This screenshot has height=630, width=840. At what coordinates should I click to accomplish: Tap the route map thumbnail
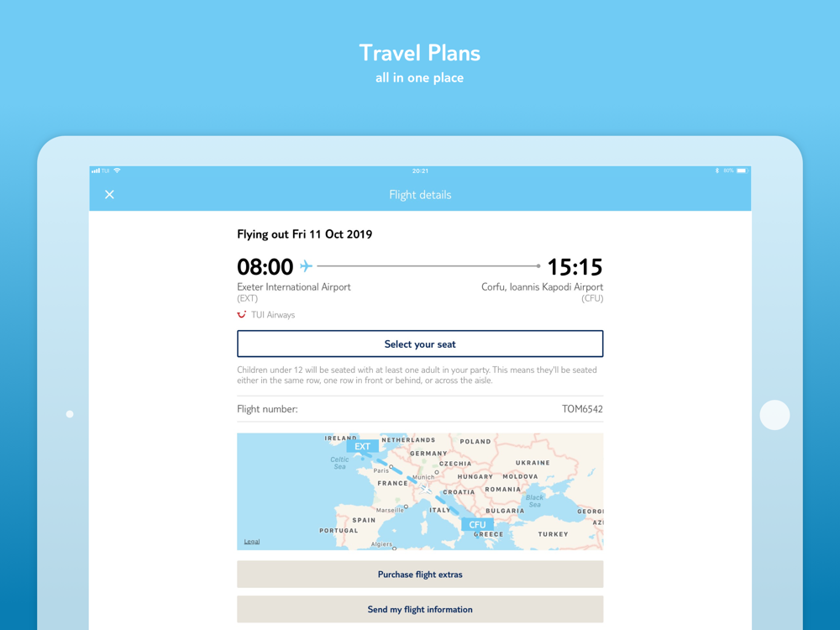(420, 491)
